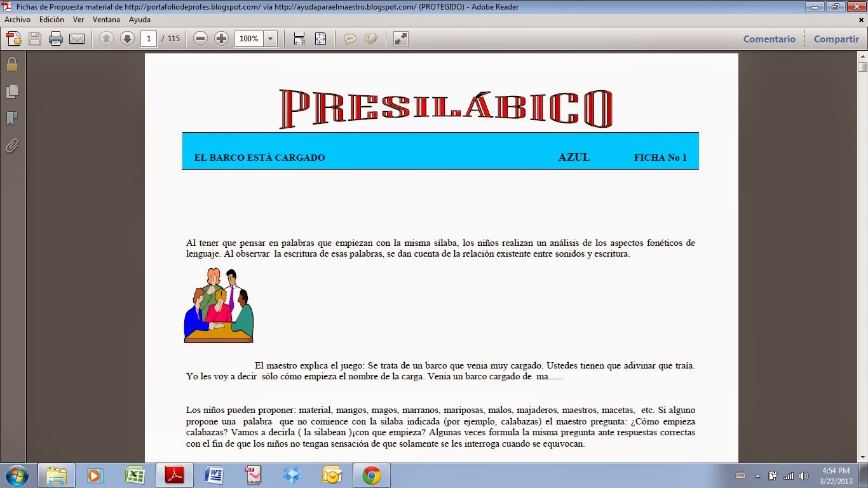Print the PDF using the printer icon
This screenshot has height=488, width=868.
(56, 39)
